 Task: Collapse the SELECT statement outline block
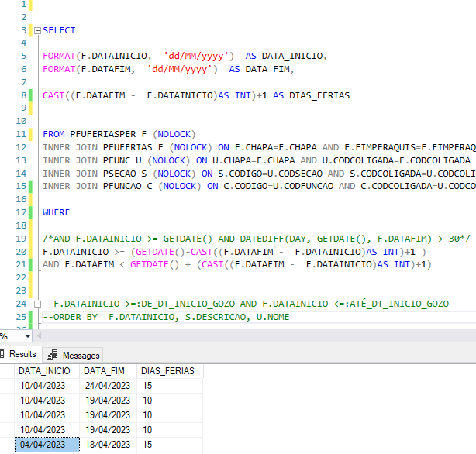pos(37,30)
